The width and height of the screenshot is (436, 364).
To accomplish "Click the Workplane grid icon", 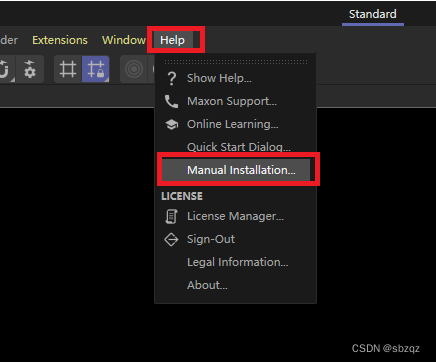I will pyautogui.click(x=68, y=69).
